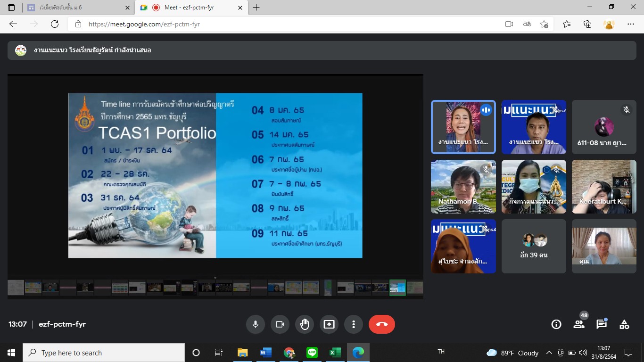Open the chat messages panel
Screen dimensions: 644x362
click(602, 324)
